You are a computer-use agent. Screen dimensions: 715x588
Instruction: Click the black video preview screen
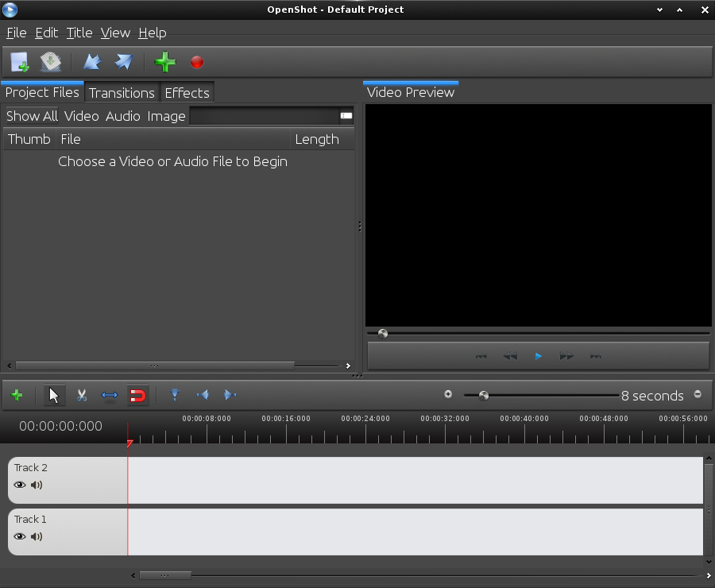click(x=538, y=215)
